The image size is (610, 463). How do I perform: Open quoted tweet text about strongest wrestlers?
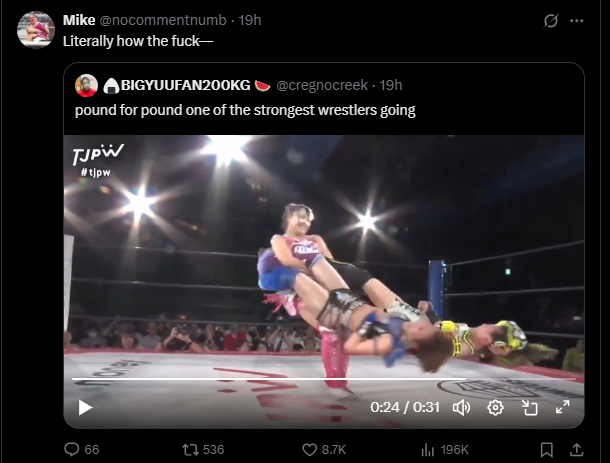click(245, 110)
